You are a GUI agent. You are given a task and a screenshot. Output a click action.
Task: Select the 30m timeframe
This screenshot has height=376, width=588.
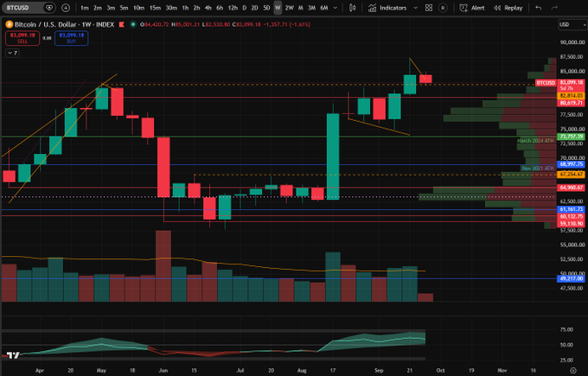(171, 8)
